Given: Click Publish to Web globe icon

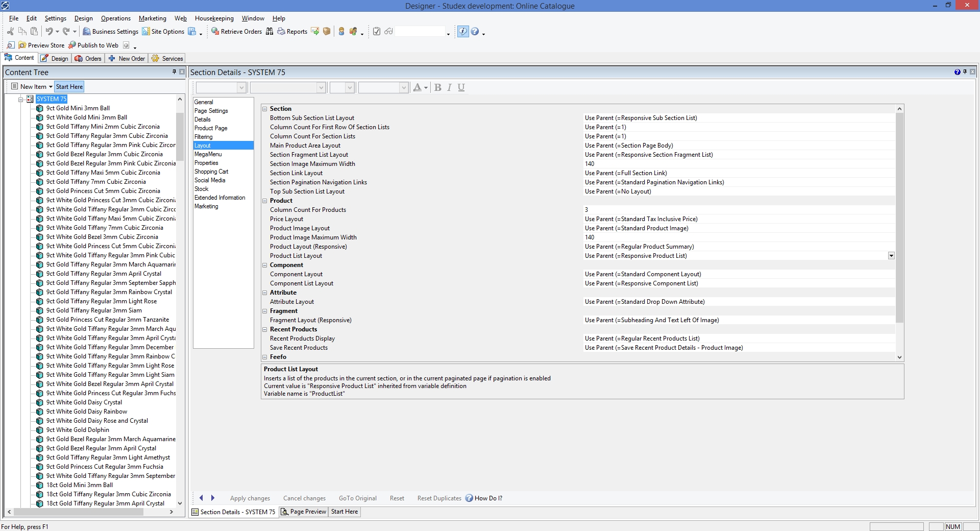Looking at the screenshot, I should coord(72,45).
